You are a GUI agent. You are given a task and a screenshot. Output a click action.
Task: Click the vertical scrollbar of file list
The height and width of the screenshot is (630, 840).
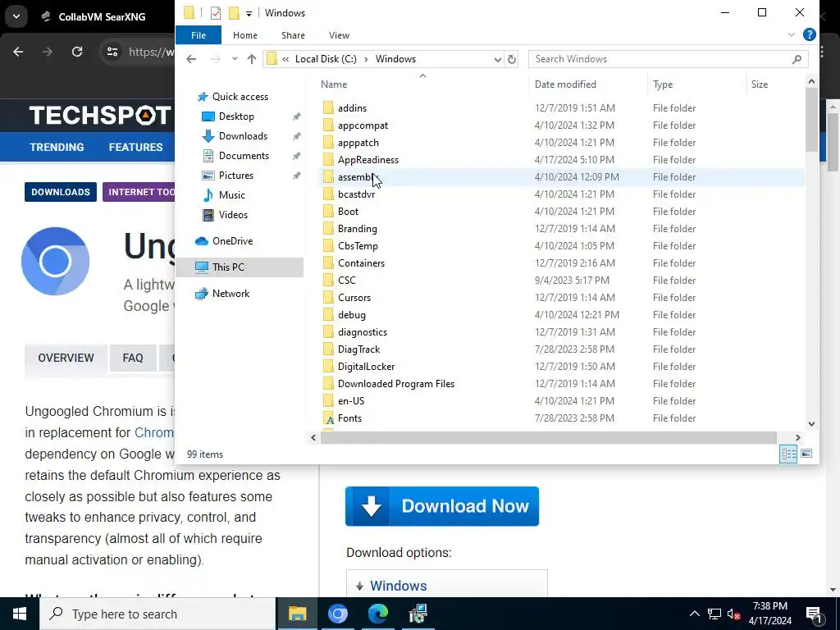coord(811,120)
